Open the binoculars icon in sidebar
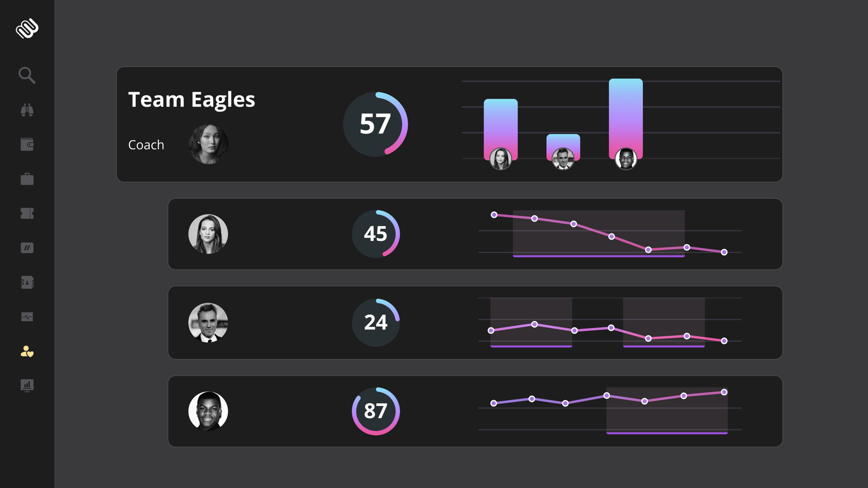Image resolution: width=868 pixels, height=488 pixels. 27,110
